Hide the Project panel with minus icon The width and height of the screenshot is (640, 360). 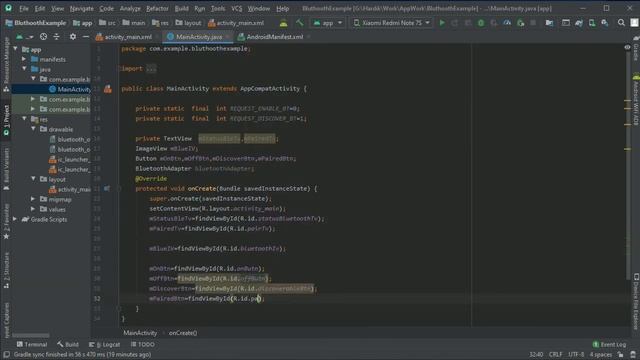[x=86, y=37]
